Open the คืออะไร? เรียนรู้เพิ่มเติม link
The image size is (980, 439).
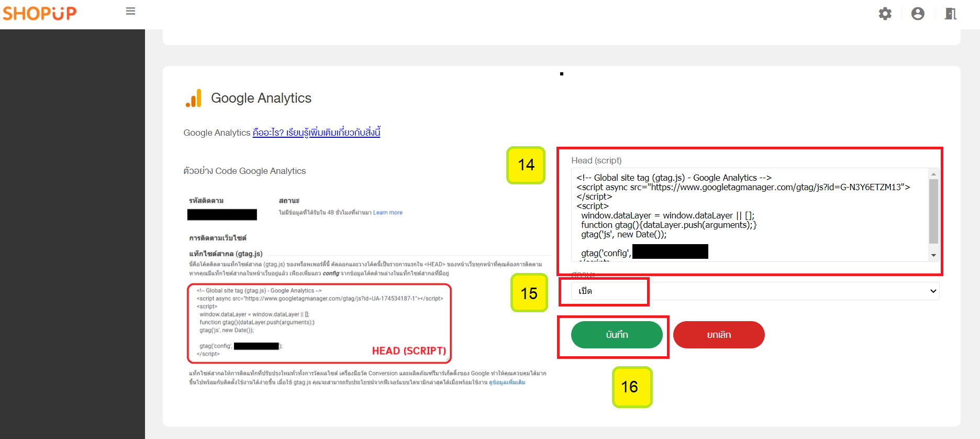pyautogui.click(x=316, y=133)
